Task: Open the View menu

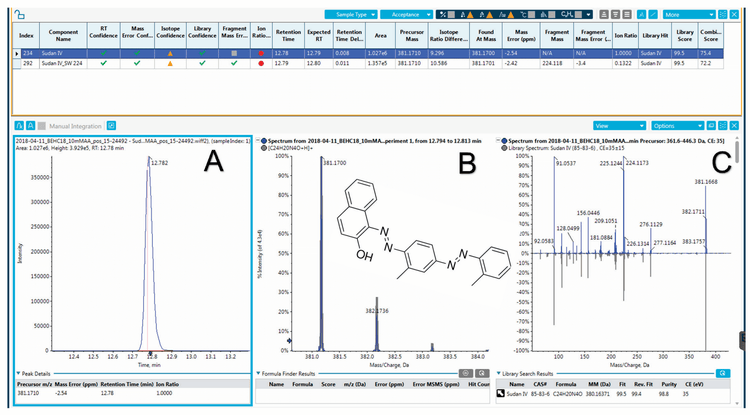Action: pos(617,127)
